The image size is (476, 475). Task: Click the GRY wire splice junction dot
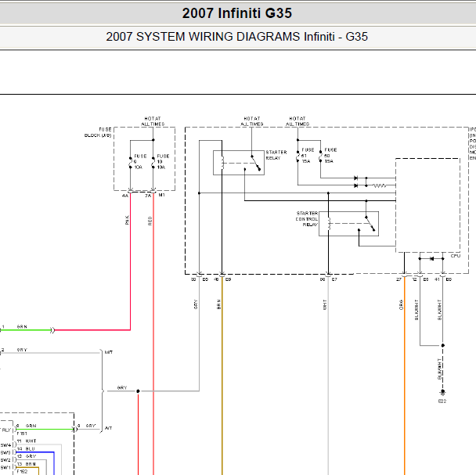point(138,391)
